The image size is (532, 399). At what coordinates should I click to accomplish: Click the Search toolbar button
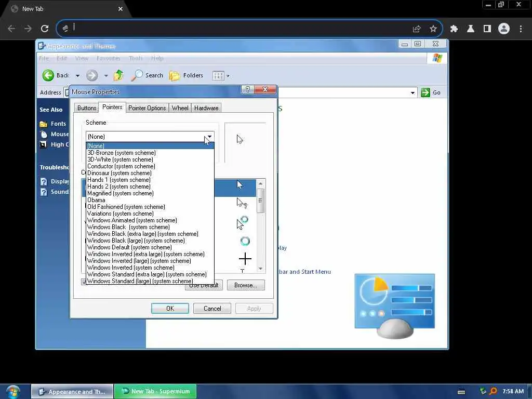tap(147, 75)
